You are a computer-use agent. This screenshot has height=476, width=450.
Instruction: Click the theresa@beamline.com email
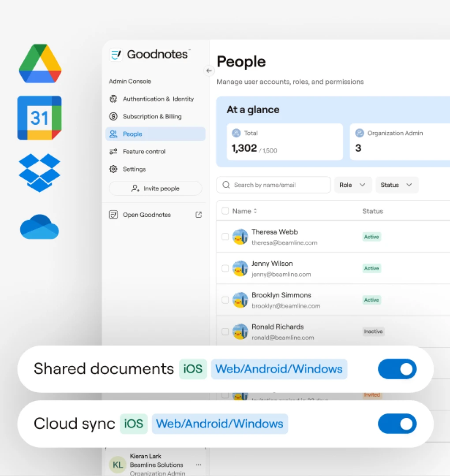(285, 243)
